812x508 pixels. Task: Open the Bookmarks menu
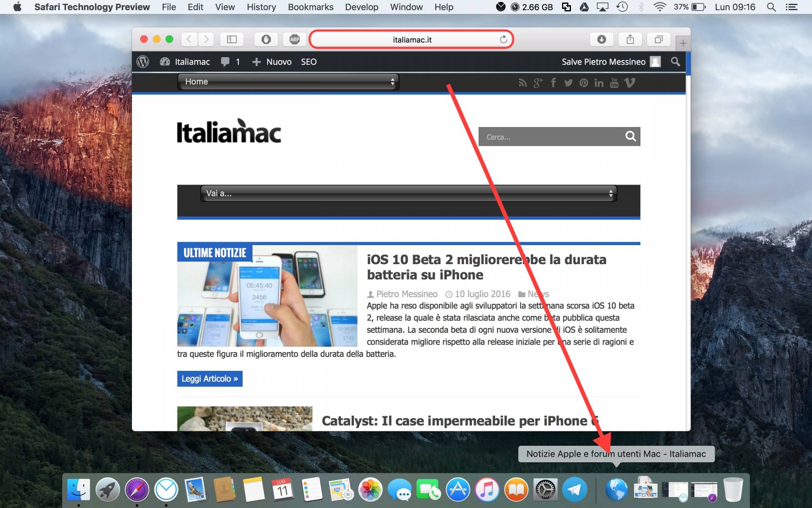pyautogui.click(x=310, y=7)
